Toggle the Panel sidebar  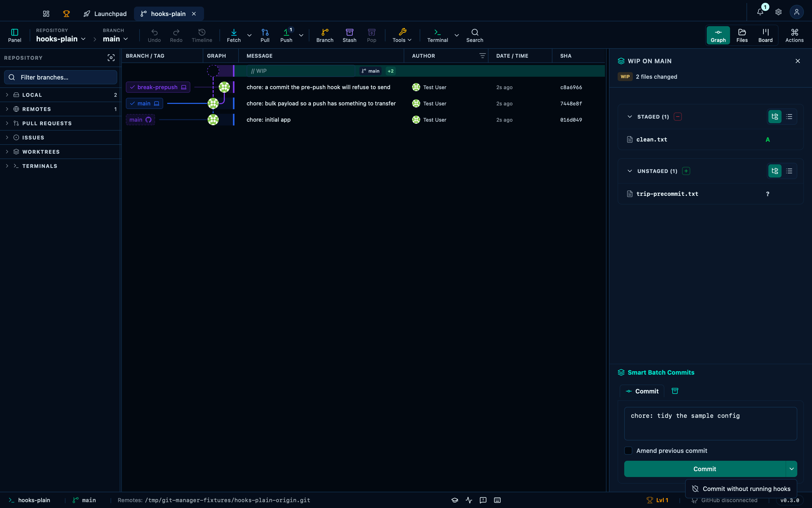click(15, 35)
